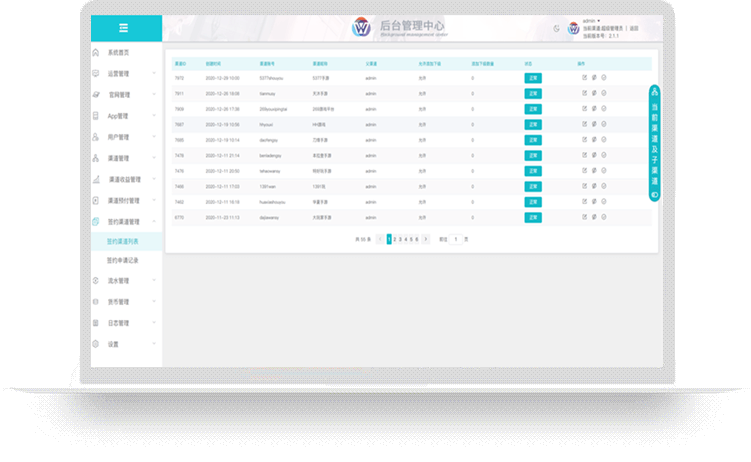Select 签约渠道列表 in the sidebar
The width and height of the screenshot is (751, 462).
[123, 241]
